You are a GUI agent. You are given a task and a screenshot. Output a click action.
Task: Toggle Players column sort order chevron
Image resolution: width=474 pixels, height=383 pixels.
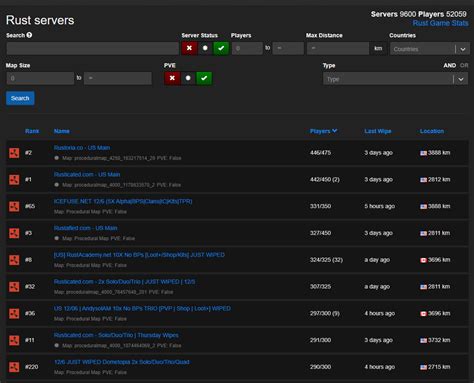tap(335, 131)
